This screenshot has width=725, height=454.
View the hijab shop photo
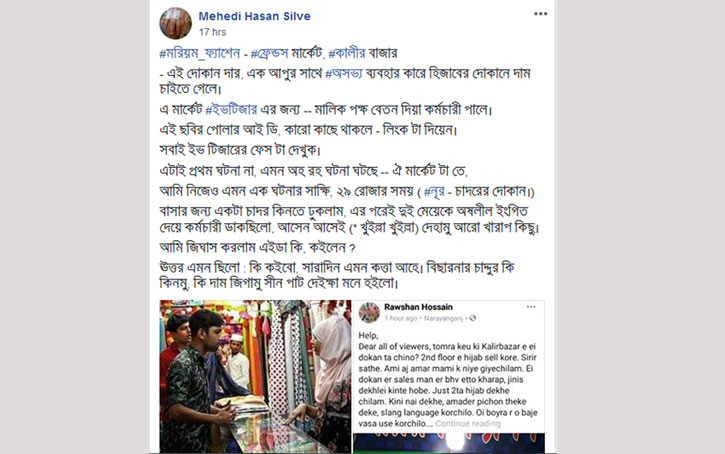tap(255, 376)
